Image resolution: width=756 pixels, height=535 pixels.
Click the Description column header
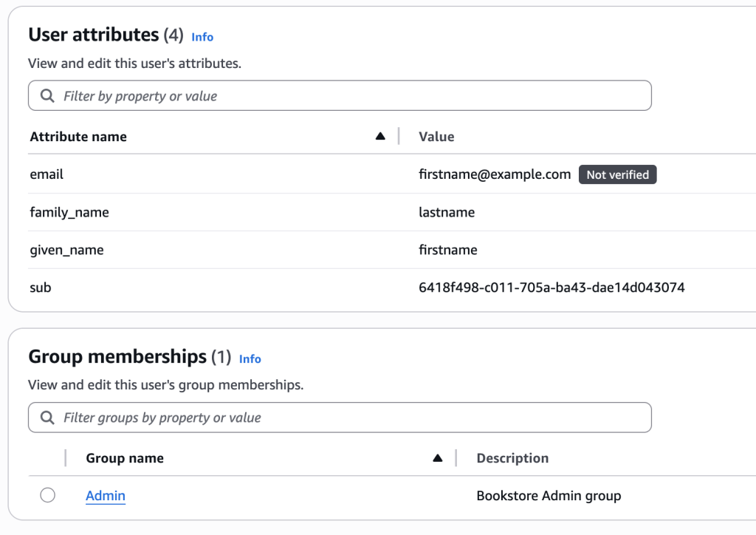(512, 457)
